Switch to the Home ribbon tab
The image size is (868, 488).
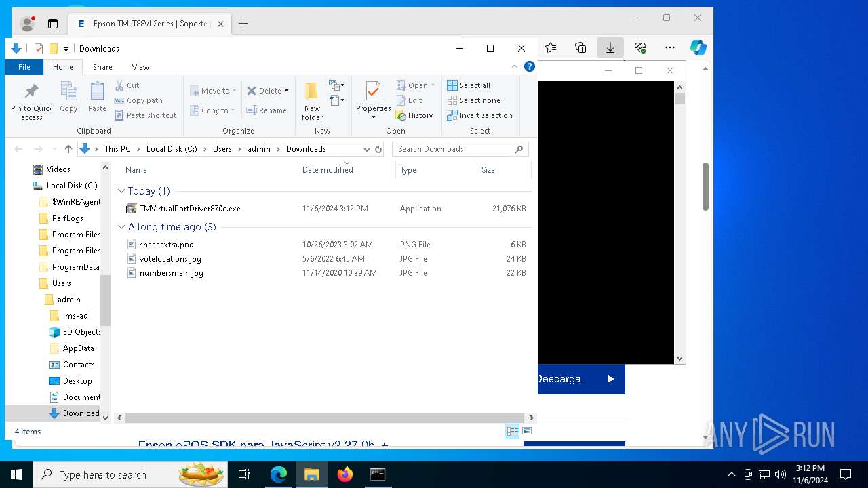pyautogui.click(x=63, y=67)
